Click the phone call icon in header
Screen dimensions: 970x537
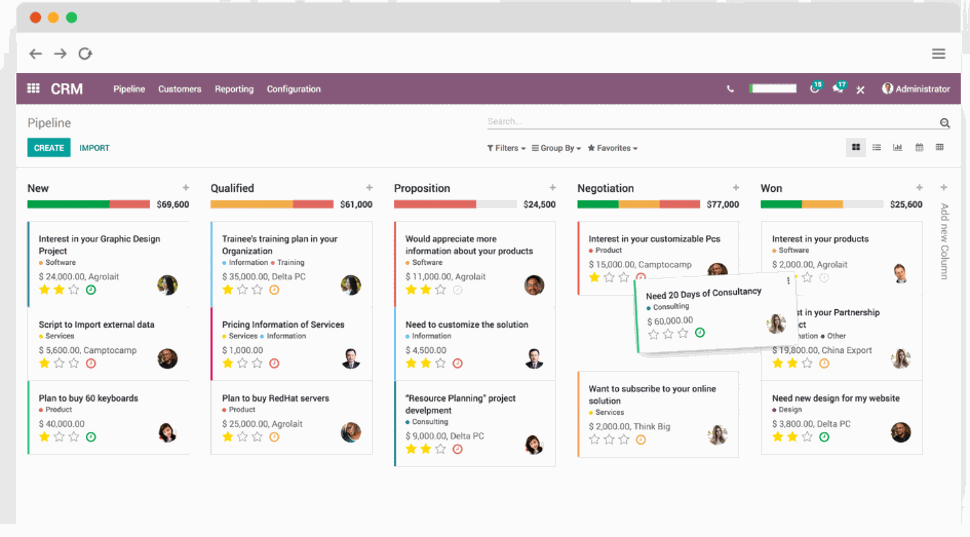tap(730, 89)
